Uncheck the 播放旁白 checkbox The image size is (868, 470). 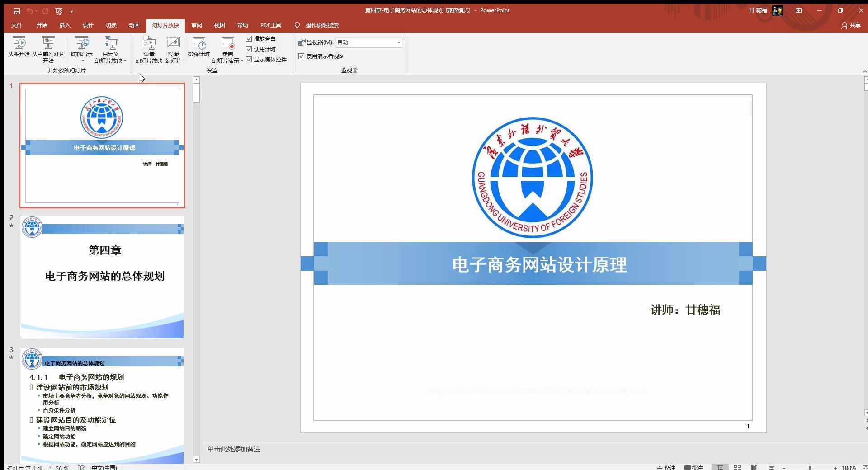click(x=249, y=39)
